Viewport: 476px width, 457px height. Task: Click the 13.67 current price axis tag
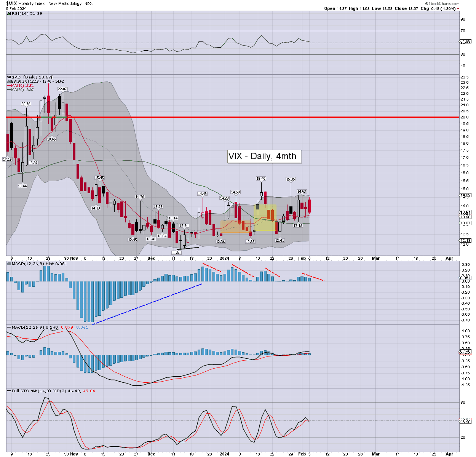tap(466, 212)
